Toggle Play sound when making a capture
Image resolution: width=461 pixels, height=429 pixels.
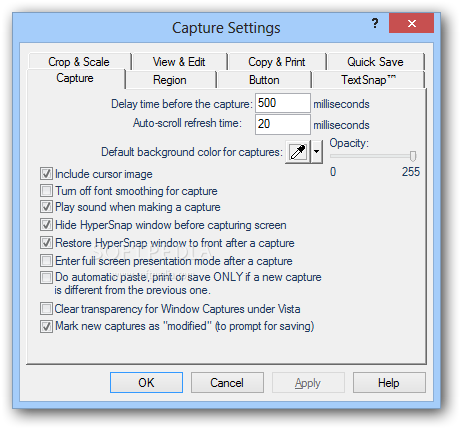point(46,207)
